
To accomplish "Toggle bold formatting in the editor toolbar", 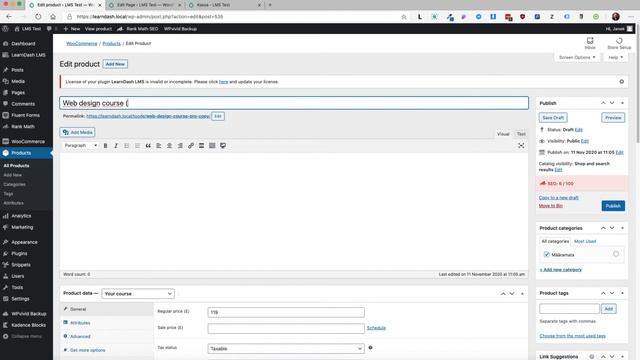I will [105, 146].
